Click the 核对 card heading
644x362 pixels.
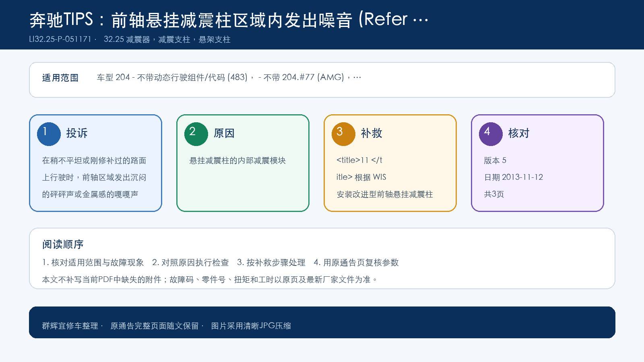coord(519,133)
